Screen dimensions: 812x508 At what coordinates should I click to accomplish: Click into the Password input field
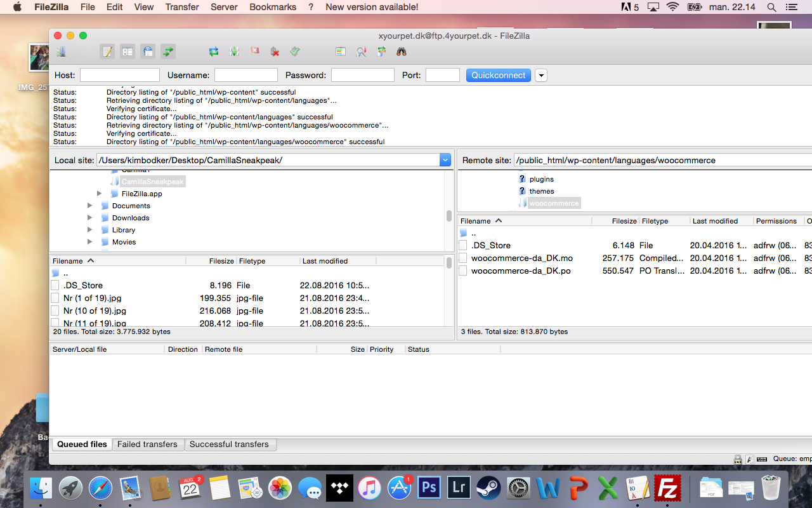363,75
